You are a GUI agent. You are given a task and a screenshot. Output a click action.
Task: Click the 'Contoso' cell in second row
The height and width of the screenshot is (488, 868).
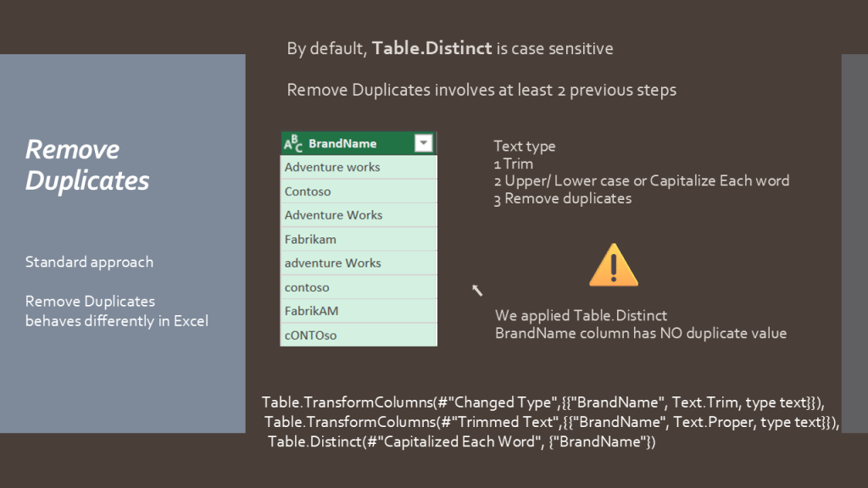308,191
